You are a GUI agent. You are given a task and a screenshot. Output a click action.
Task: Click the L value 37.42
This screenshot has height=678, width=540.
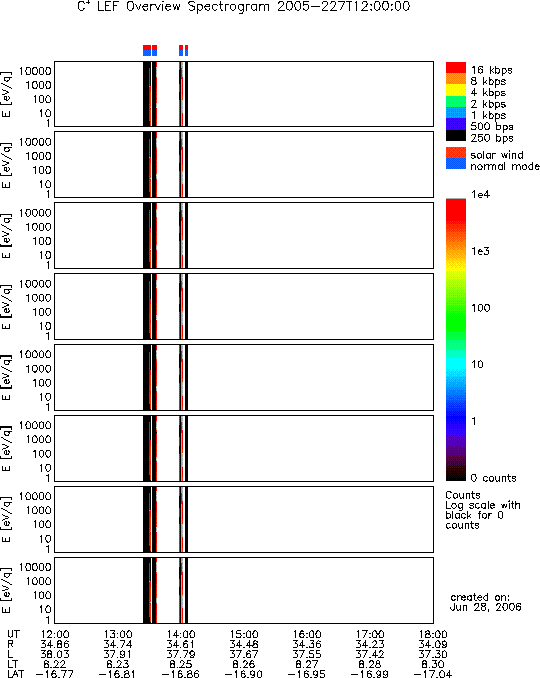pos(370,654)
